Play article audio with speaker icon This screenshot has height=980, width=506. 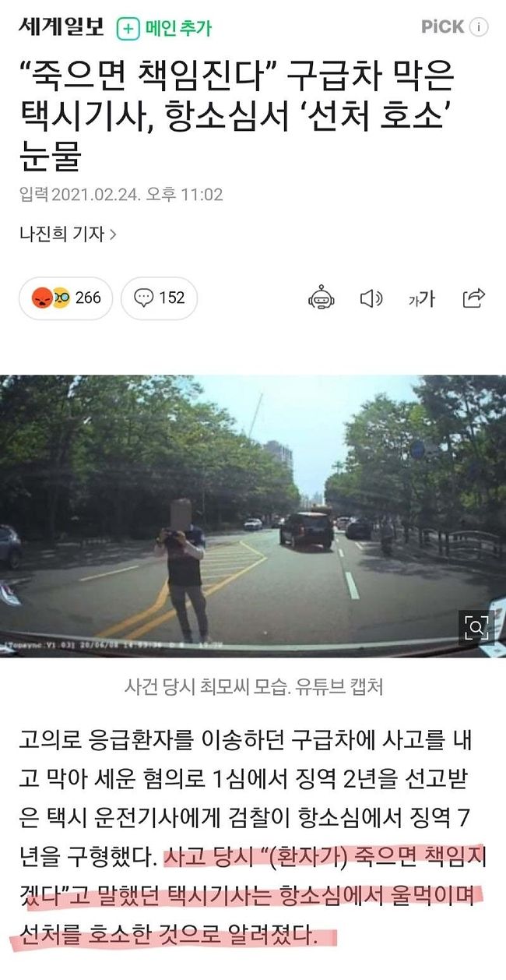tap(371, 298)
